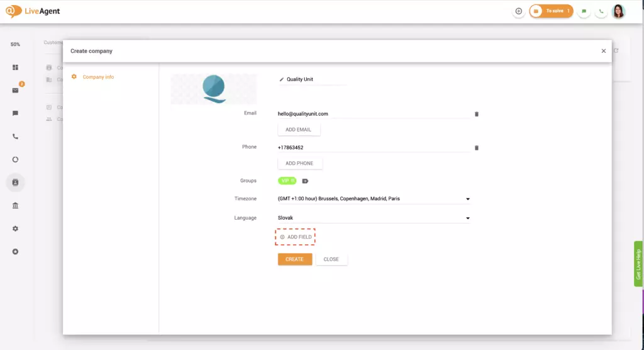Click the ADD EMAIL button
Screen dimensions: 644x350
(x=299, y=130)
